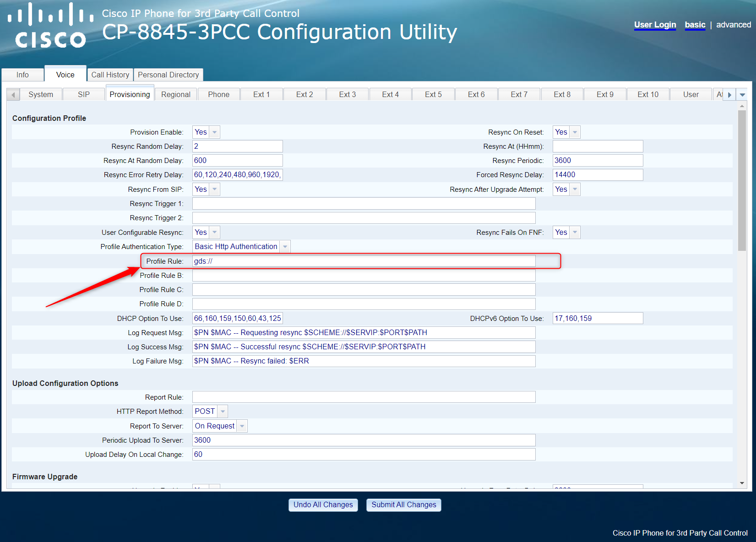Click the left tab scroll arrow
The width and height of the screenshot is (756, 542).
13,94
